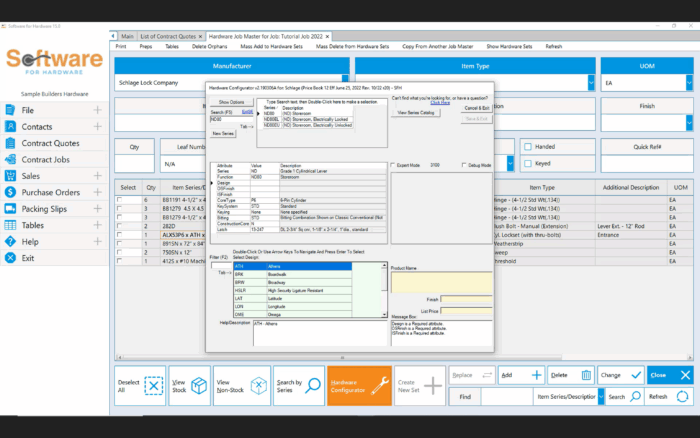Enable the Handed checkbox
The image size is (700, 438).
[527, 147]
